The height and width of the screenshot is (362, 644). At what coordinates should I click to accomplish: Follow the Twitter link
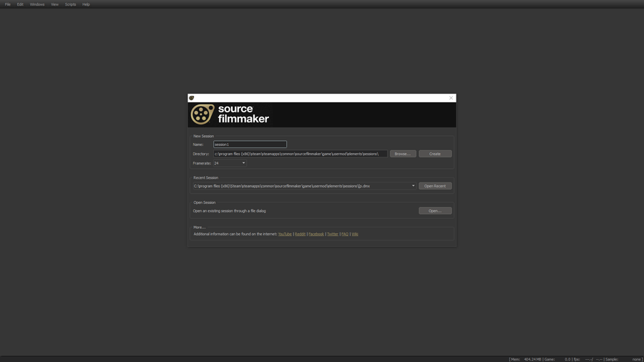(x=333, y=235)
